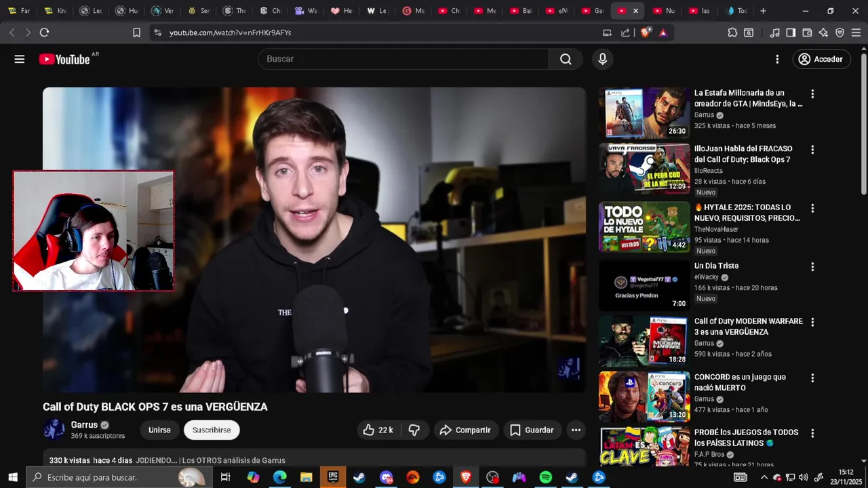
Task: Open Task View on the taskbar
Action: (x=225, y=477)
